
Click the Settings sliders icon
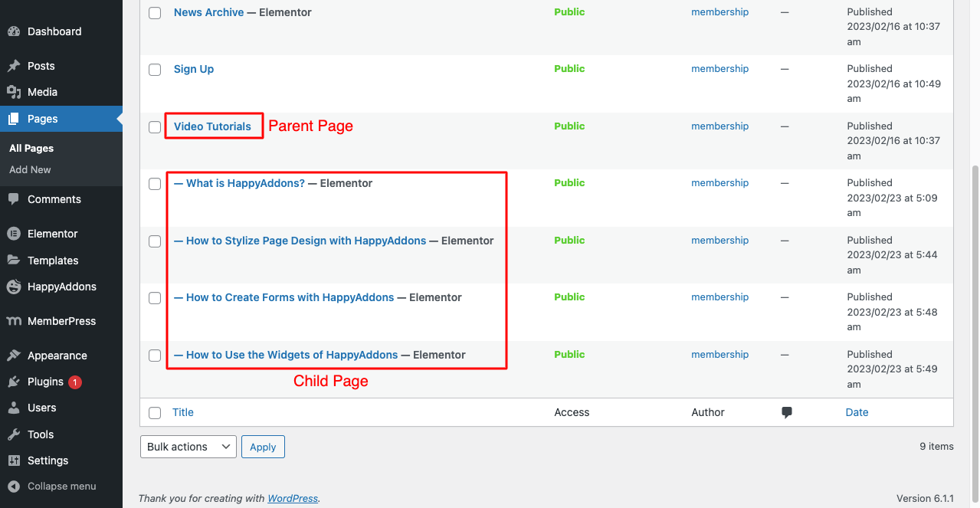[x=14, y=460]
